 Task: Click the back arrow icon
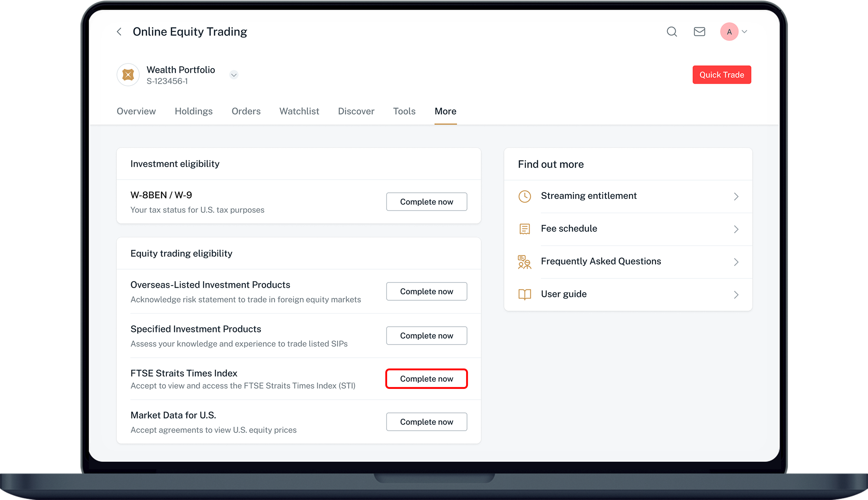click(x=119, y=32)
